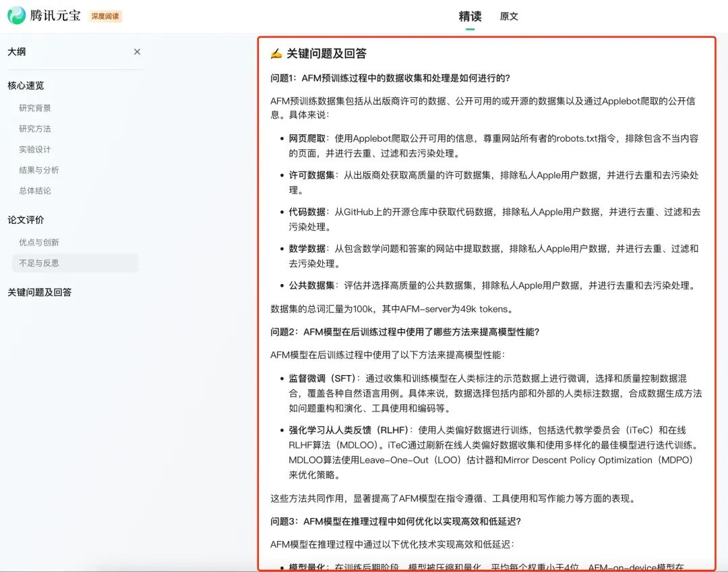Click the 大纲 panel title
This screenshot has width=728, height=572.
point(17,51)
